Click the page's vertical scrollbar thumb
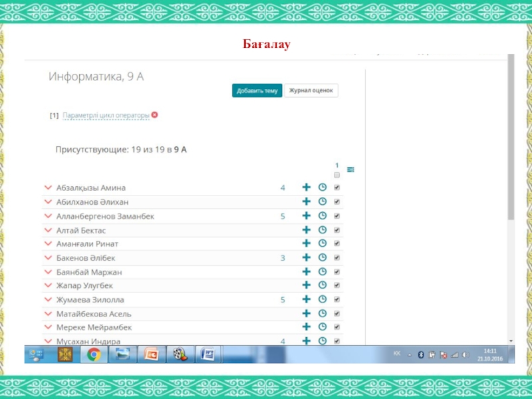 511,140
